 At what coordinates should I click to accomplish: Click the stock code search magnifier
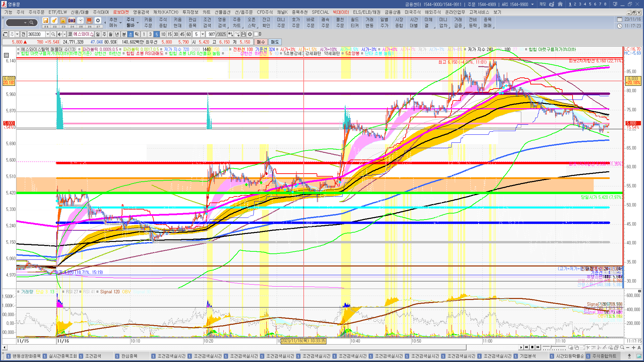click(x=53, y=34)
